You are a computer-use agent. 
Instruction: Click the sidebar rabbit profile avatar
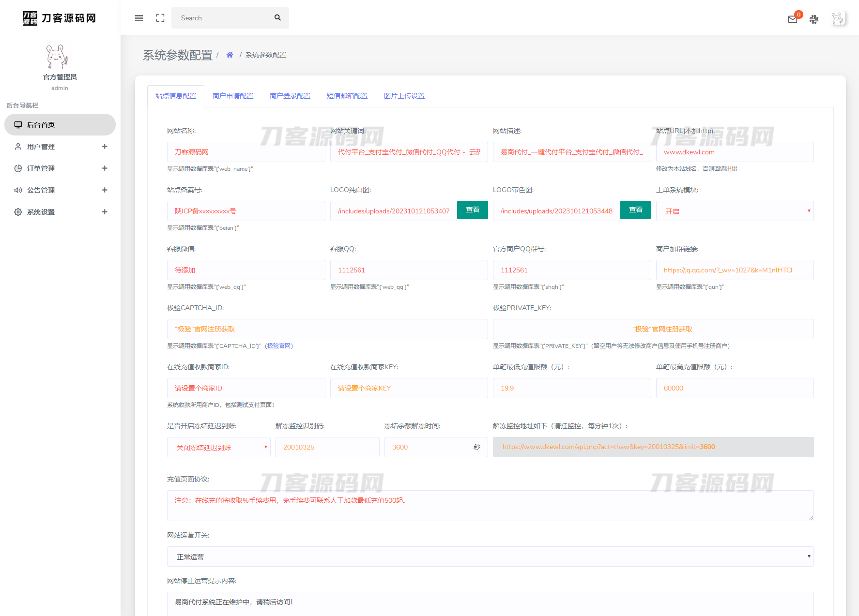click(x=58, y=57)
